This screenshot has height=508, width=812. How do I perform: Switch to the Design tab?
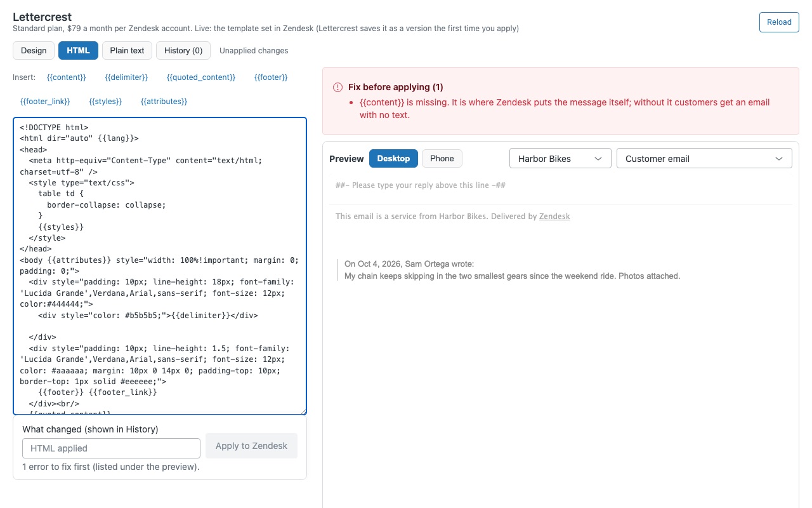tap(34, 50)
